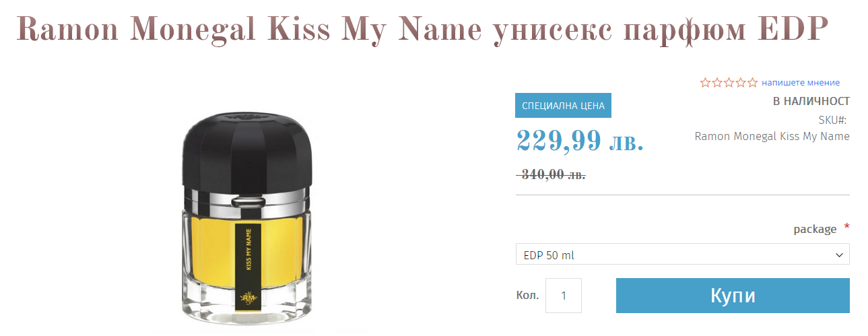The width and height of the screenshot is (868, 336).
Task: Click the crossed-out 340,00 лв. old price
Action: (551, 175)
